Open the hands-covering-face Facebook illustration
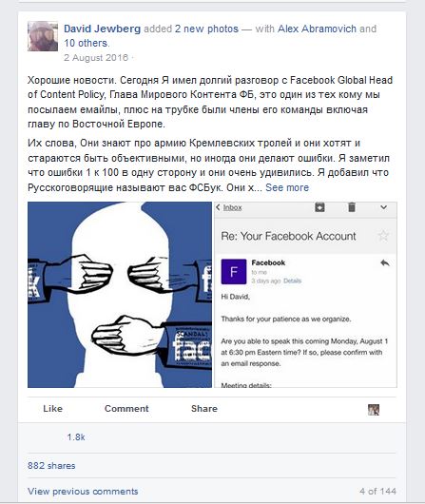 click(x=120, y=295)
